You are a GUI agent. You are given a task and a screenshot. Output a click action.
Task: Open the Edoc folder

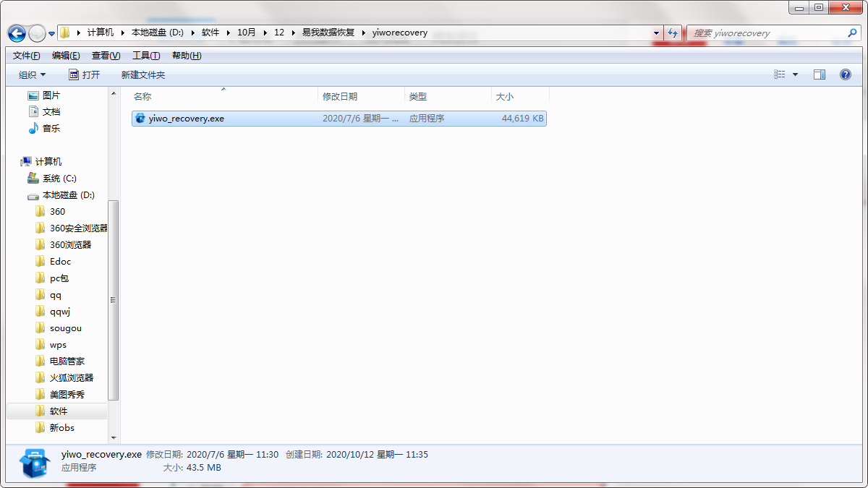pyautogui.click(x=53, y=262)
